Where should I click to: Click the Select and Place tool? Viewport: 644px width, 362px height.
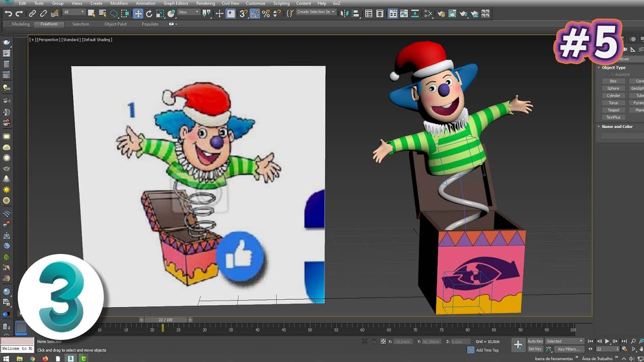[x=171, y=14]
